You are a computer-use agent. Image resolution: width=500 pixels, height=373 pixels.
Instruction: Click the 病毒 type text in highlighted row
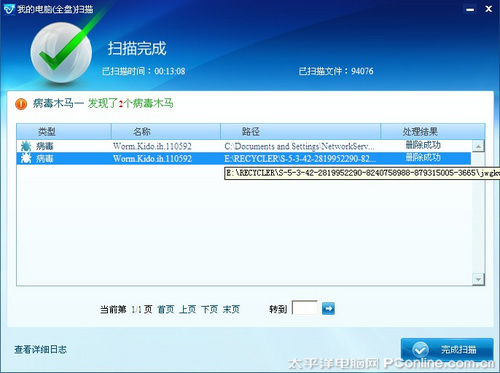coord(45,159)
